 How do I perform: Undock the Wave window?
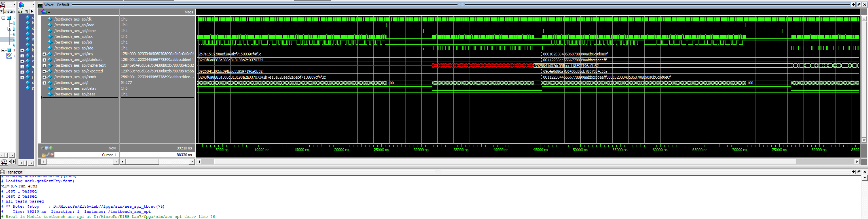(x=859, y=5)
